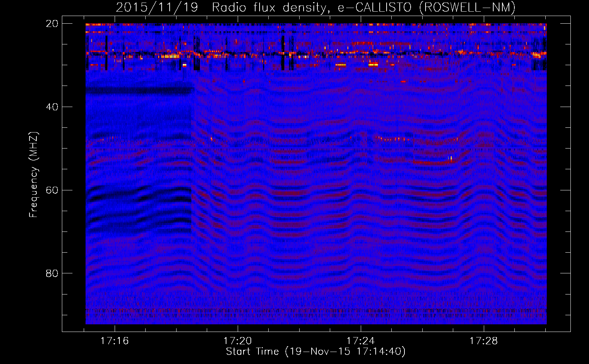This screenshot has width=589, height=364.
Task: Click the 'Start Time (19-Nov-15 17:14:40)' x-axis label
Action: pos(316,352)
